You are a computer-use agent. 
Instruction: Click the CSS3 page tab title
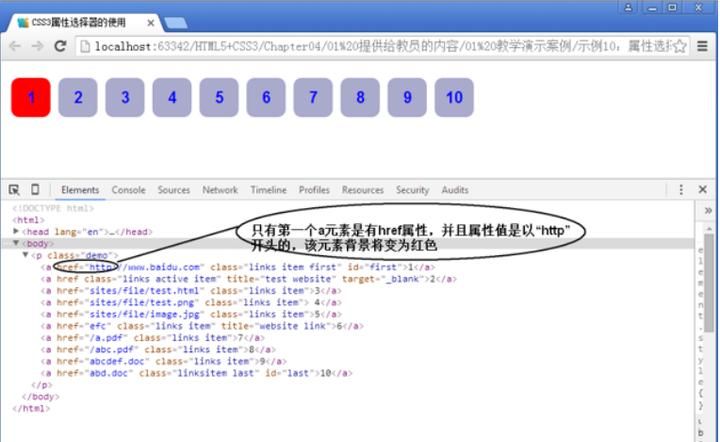[79, 22]
